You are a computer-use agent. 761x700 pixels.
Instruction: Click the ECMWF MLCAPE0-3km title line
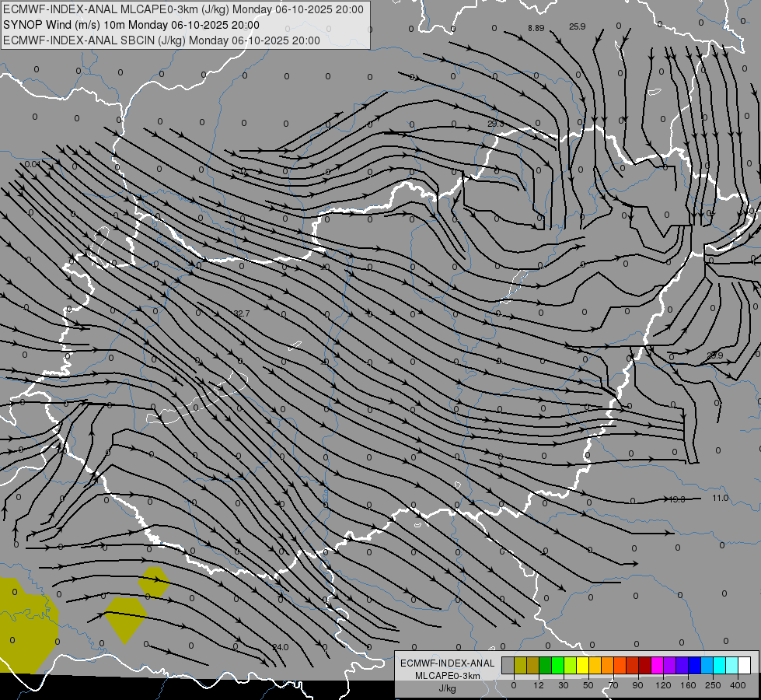click(x=183, y=9)
